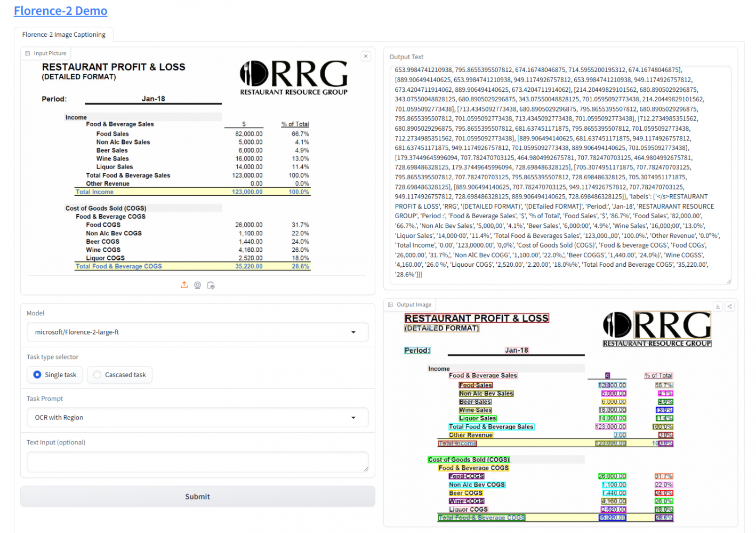Click the Model dropdown arrow

[x=353, y=332]
